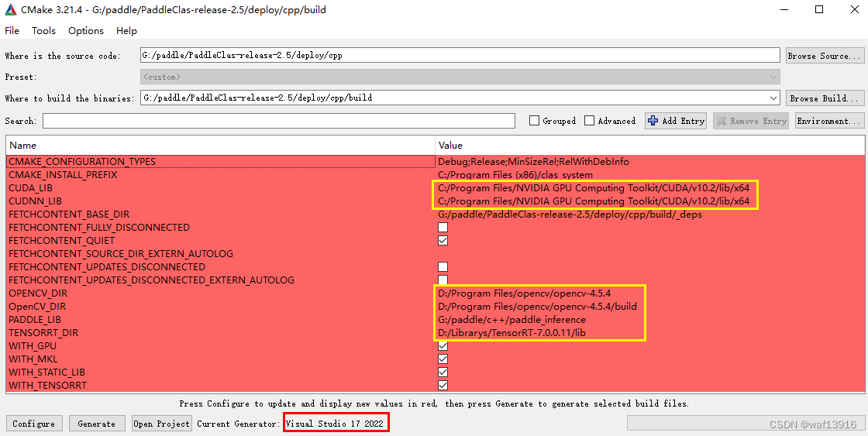
Task: Uncheck FETCHCONTENT_QUIET checkbox
Action: tap(443, 241)
